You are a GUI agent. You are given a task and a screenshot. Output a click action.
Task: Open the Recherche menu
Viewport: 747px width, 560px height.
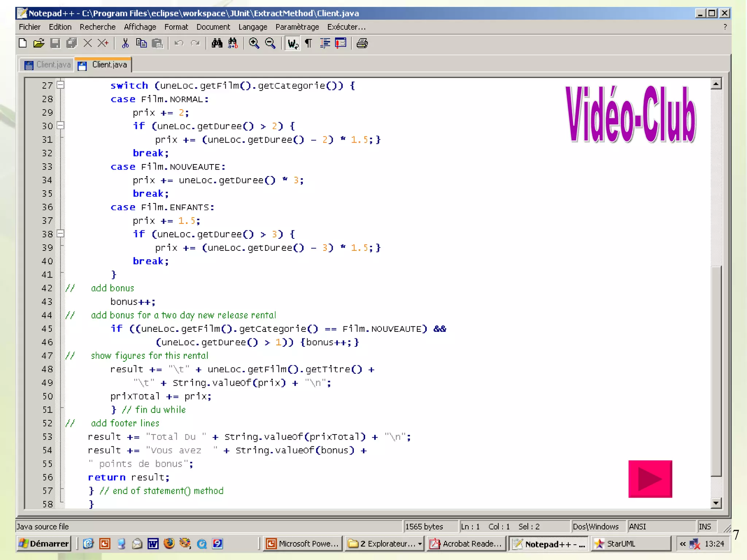tap(97, 27)
